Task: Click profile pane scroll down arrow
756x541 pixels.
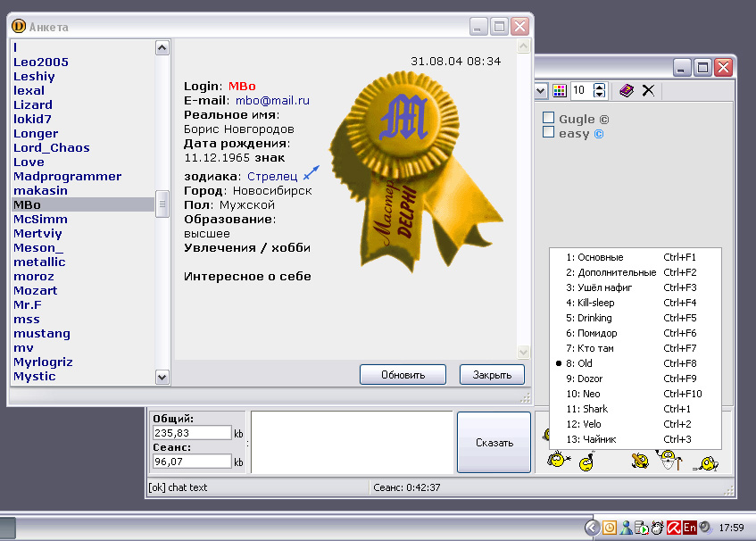Action: (x=524, y=352)
